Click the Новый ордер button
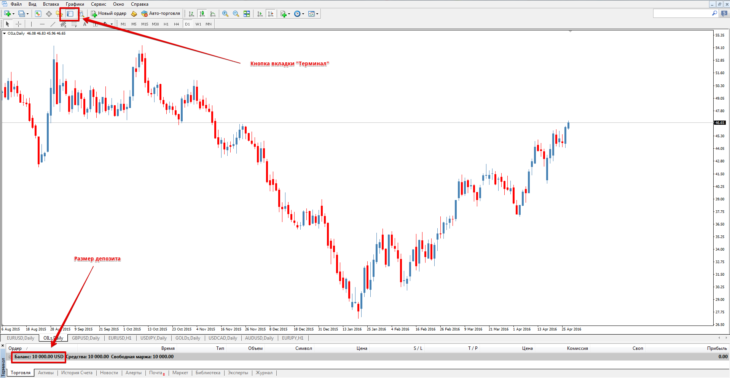Viewport: 730px width, 378px height. 108,14
